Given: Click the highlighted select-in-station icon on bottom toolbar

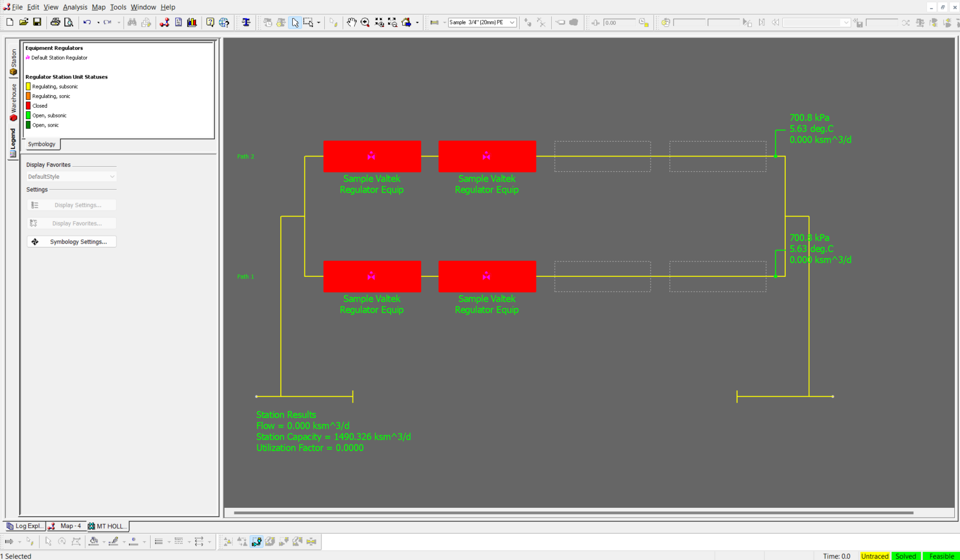Looking at the screenshot, I should 256,542.
